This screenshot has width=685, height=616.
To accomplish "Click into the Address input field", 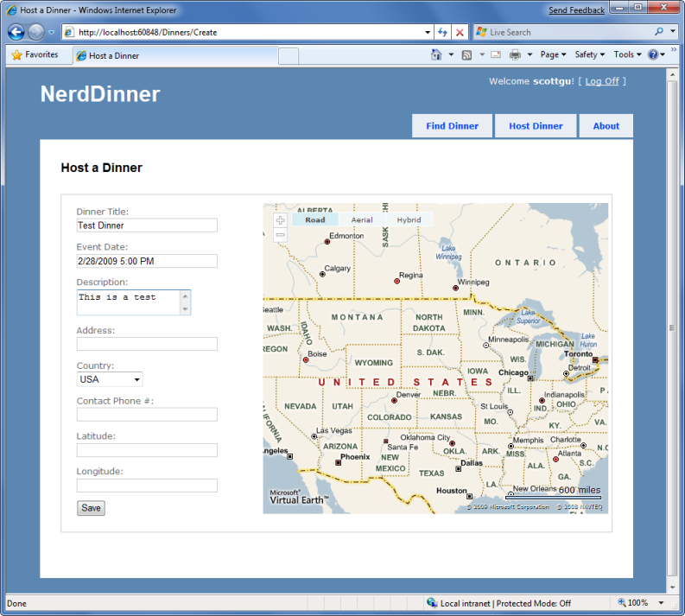I will click(147, 344).
